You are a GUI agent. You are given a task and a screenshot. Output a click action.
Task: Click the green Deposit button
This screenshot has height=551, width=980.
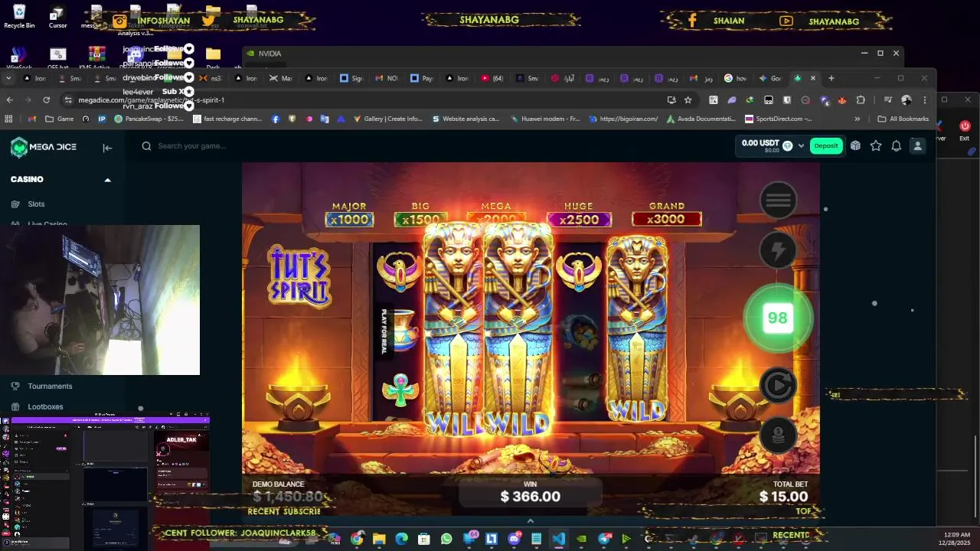pyautogui.click(x=826, y=145)
